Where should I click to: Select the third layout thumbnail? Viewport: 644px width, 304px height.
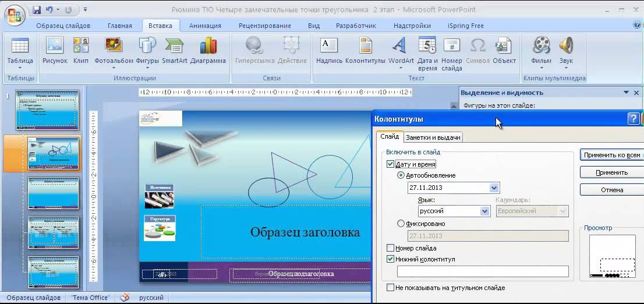click(x=52, y=193)
